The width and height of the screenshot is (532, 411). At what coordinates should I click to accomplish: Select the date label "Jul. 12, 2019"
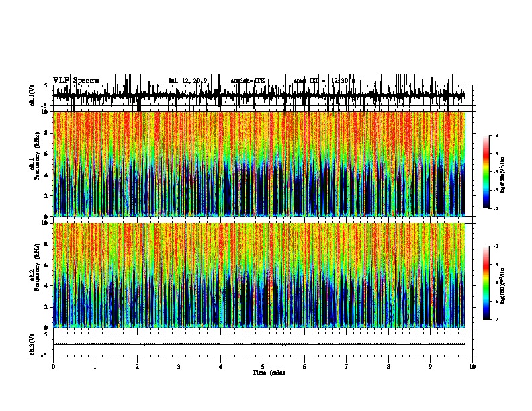click(x=187, y=81)
